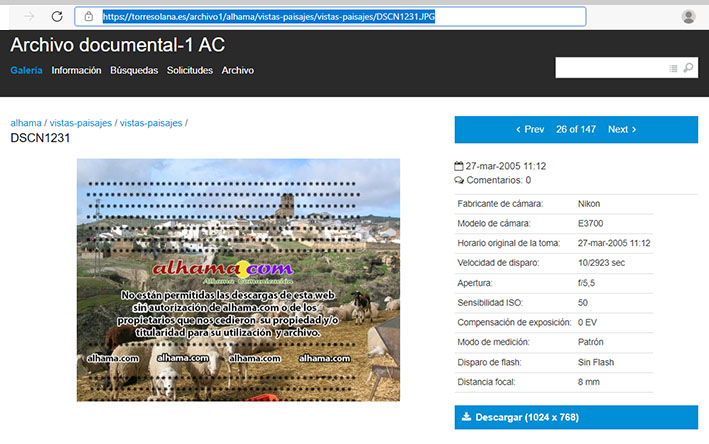Click Compensación de exposición label
Viewport: 709px width, 444px height.
pyautogui.click(x=514, y=322)
